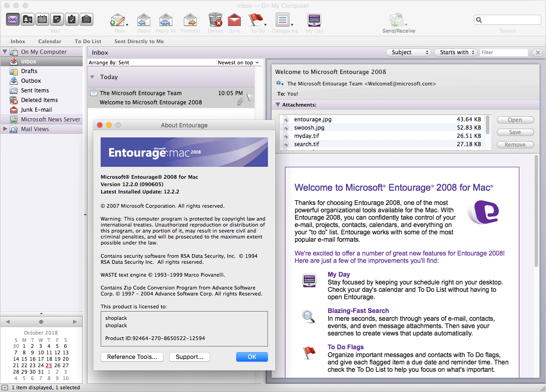Collapse the On My Computer folder tree
The height and width of the screenshot is (392, 546).
[5, 51]
